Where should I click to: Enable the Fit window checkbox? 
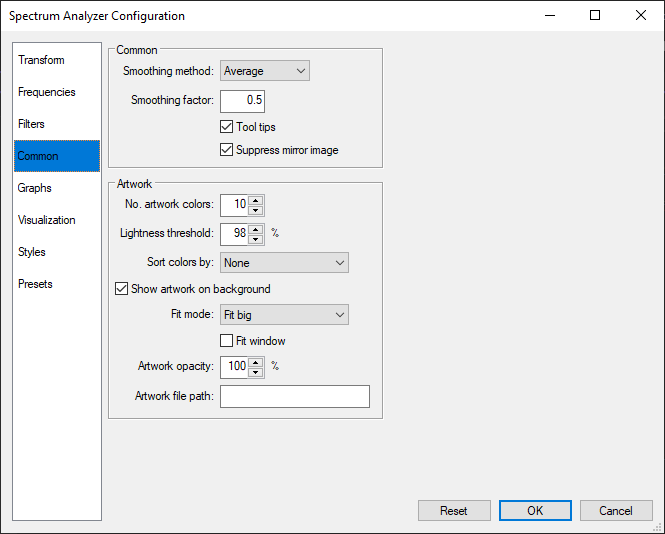226,341
